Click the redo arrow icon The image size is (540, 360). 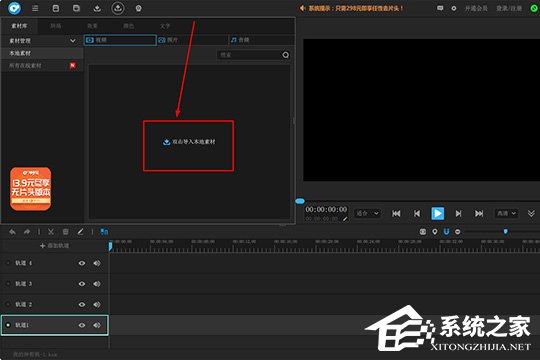pyautogui.click(x=27, y=232)
